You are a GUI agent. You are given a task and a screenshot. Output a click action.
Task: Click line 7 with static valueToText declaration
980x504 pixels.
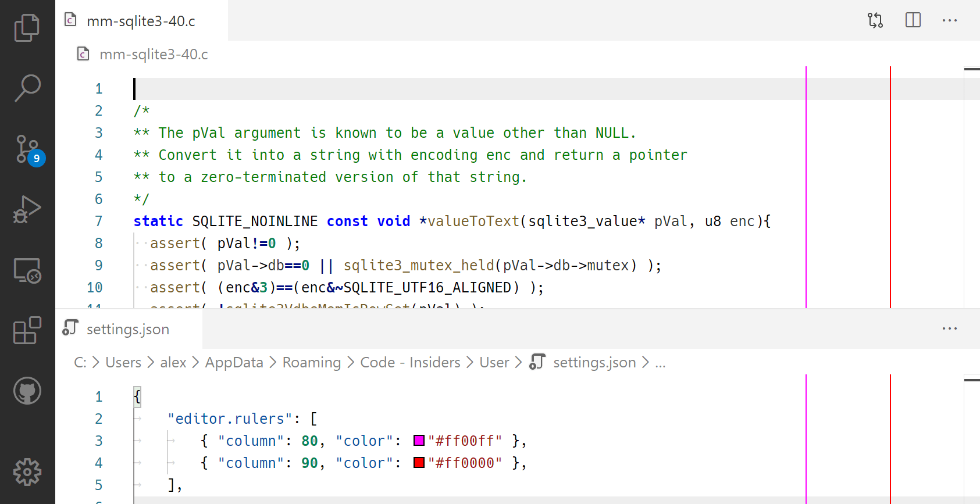click(451, 221)
